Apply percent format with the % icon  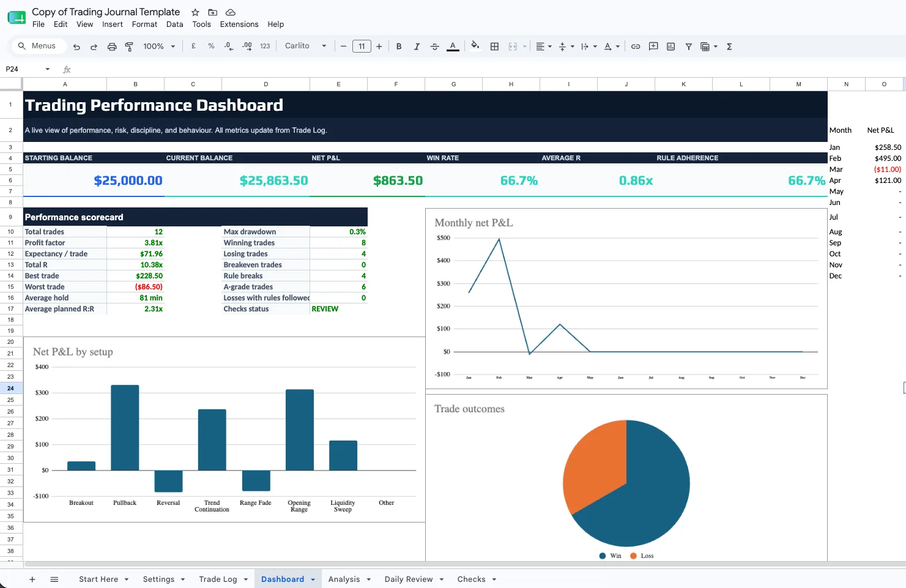tap(211, 47)
